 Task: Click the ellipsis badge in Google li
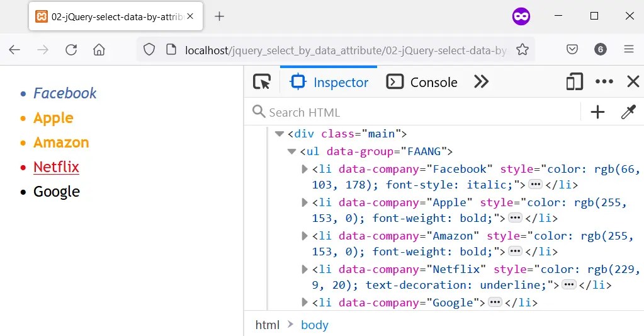[x=495, y=303]
